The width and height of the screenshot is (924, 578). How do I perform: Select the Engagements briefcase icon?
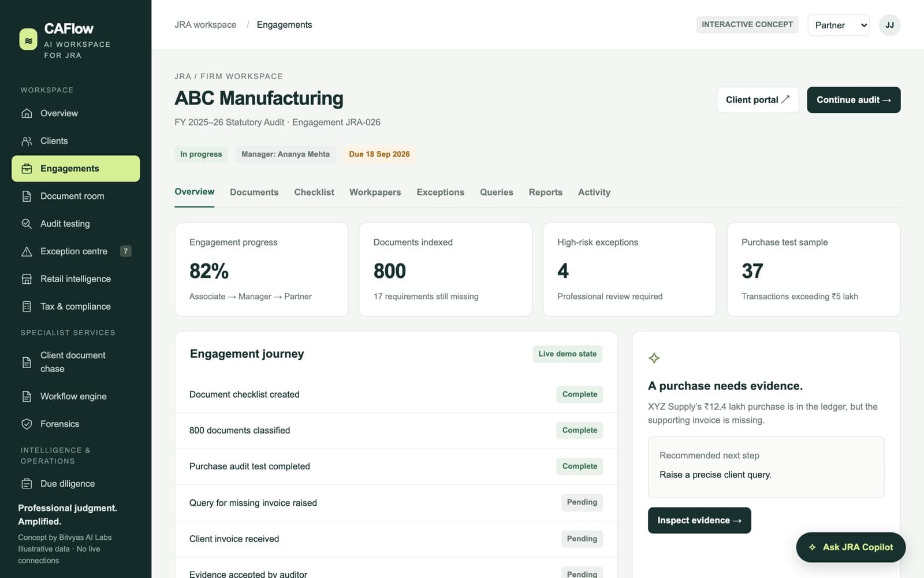[27, 169]
